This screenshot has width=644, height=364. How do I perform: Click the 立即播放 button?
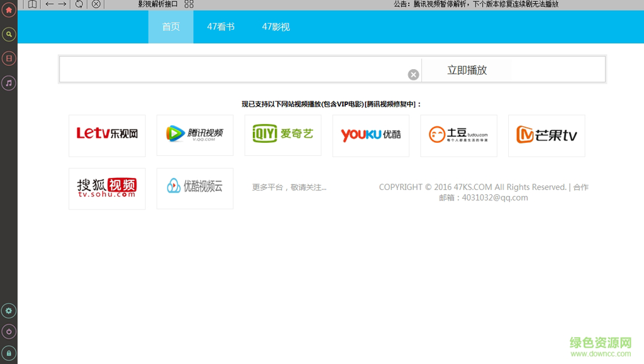[467, 70]
